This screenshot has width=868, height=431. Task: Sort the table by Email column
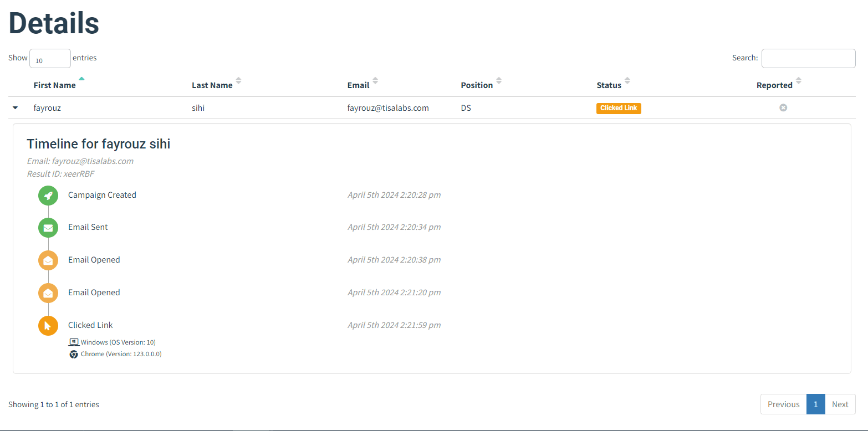(x=359, y=84)
